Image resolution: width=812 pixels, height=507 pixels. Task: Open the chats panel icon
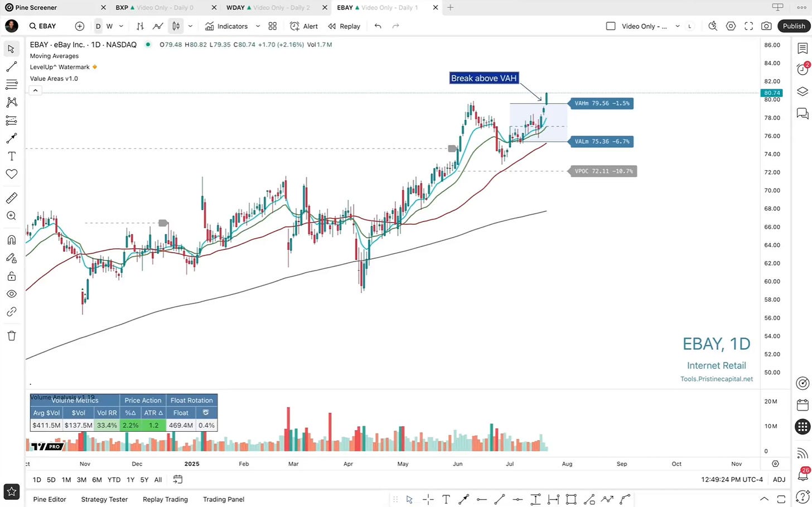(803, 114)
